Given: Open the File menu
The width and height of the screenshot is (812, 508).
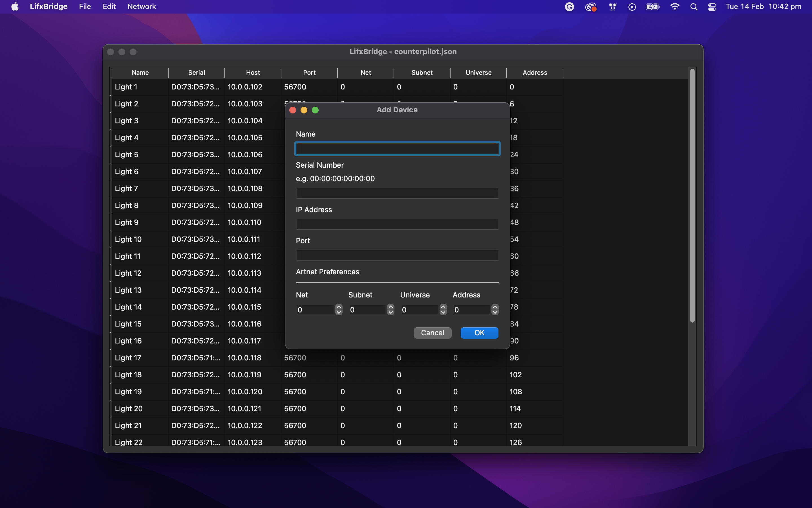Looking at the screenshot, I should coord(85,6).
